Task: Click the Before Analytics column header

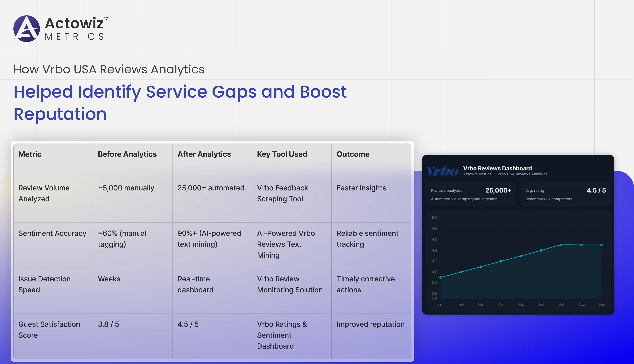Action: [127, 154]
